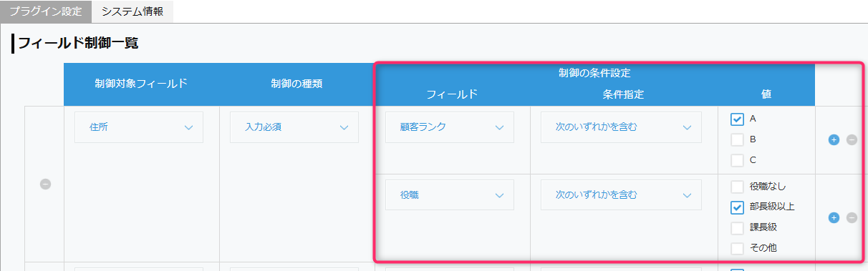Image resolution: width=868 pixels, height=271 pixels.
Task: Check the B checkbox
Action: [737, 139]
